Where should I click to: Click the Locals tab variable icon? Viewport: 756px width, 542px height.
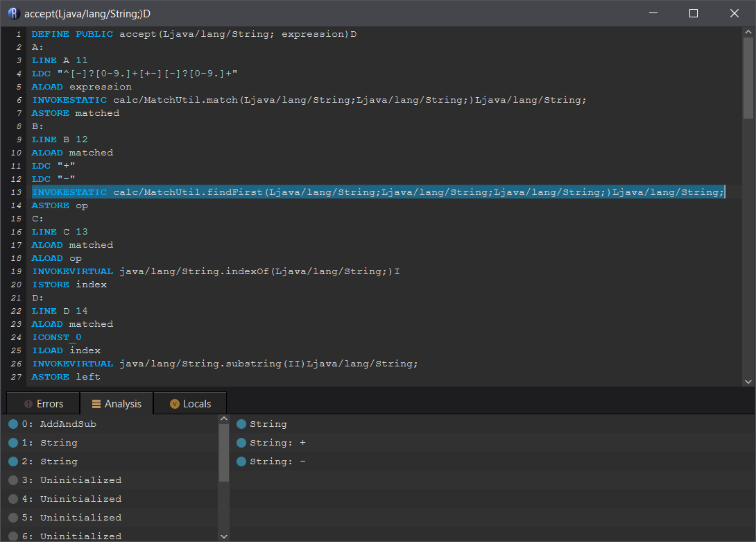tap(174, 404)
